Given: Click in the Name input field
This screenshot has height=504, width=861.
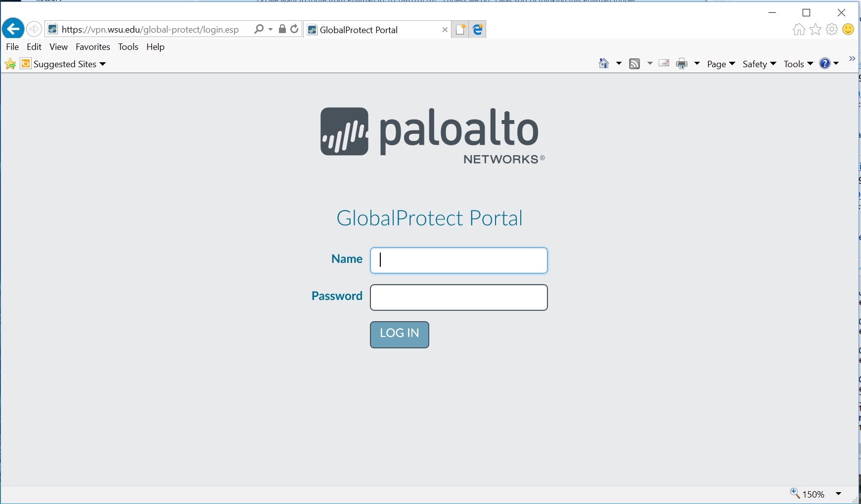Looking at the screenshot, I should 459,260.
